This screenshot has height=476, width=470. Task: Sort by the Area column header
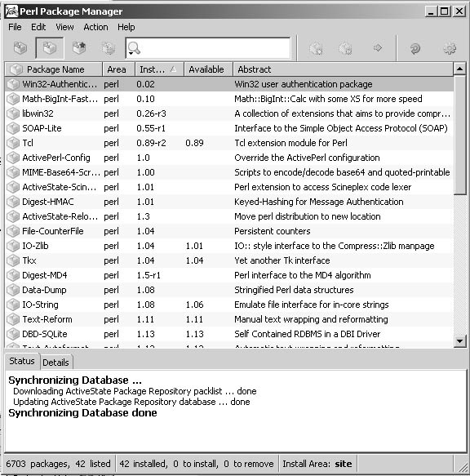click(x=118, y=69)
